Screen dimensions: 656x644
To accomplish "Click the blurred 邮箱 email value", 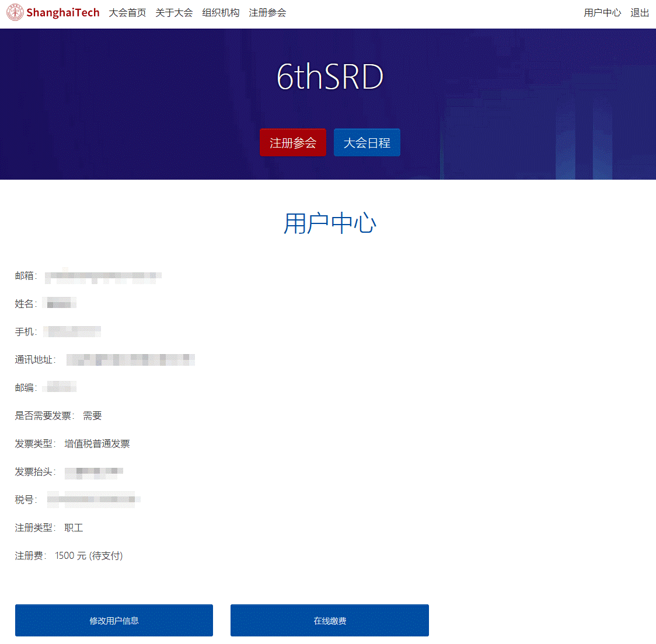I will point(103,276).
